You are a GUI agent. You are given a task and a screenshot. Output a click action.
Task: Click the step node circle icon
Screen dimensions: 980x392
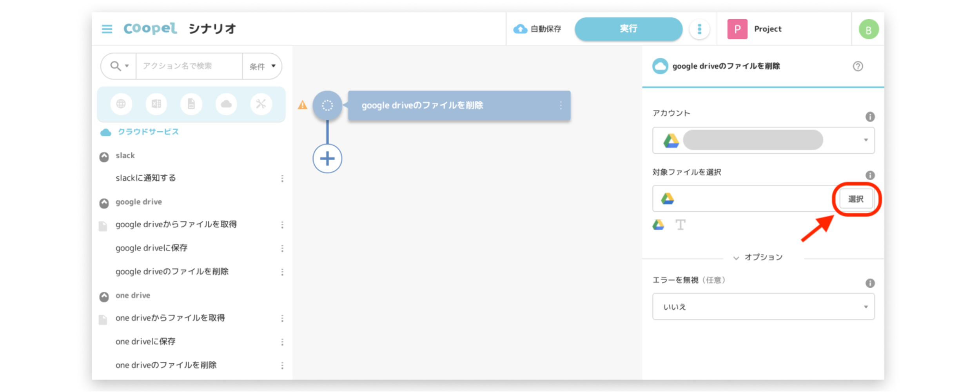point(327,105)
